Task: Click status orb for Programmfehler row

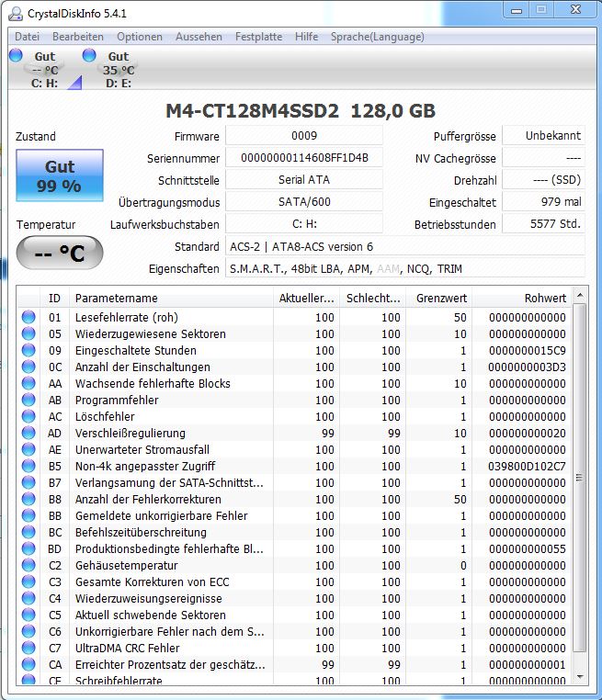Action: 28,400
